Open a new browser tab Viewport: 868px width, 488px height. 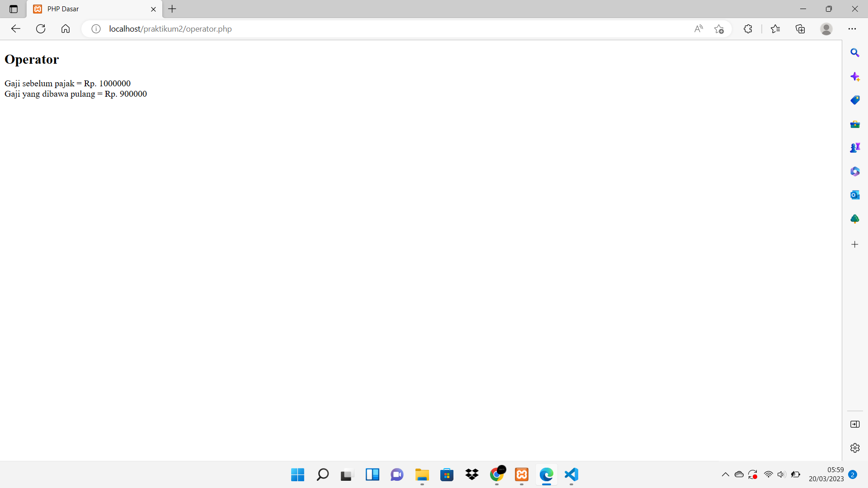(x=172, y=9)
